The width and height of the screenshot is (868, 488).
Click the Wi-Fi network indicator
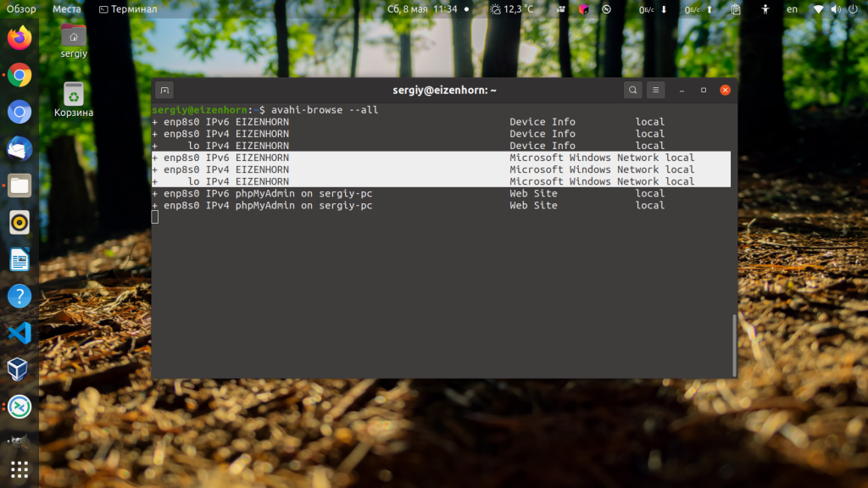click(x=818, y=8)
